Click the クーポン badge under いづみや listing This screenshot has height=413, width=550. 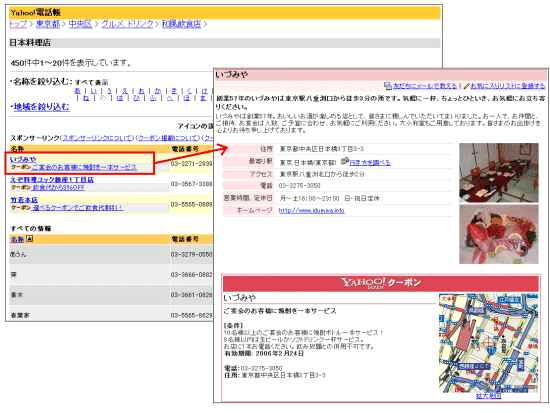point(21,167)
